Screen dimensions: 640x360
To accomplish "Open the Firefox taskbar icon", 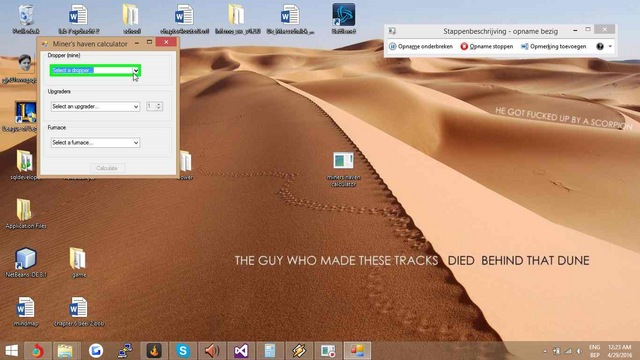I will tap(38, 351).
